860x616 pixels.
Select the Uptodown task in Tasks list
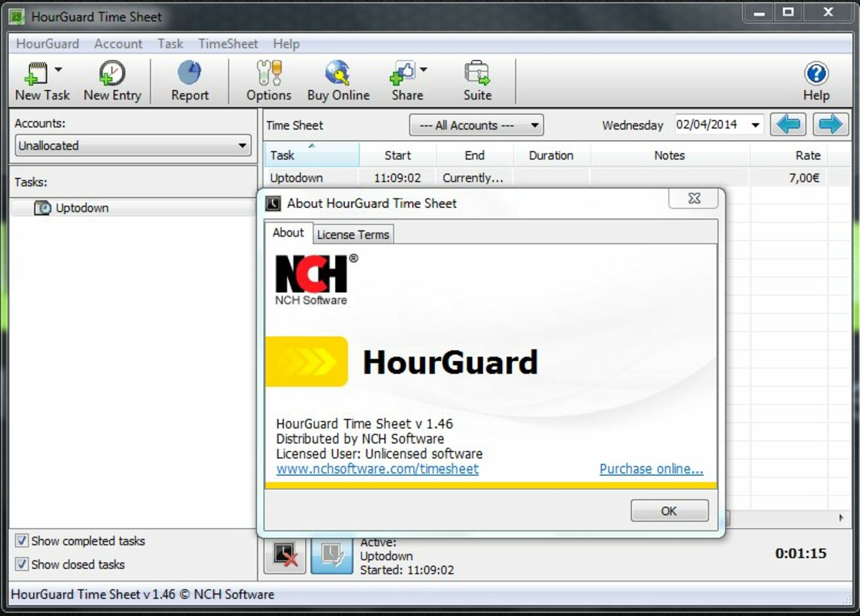tap(82, 208)
